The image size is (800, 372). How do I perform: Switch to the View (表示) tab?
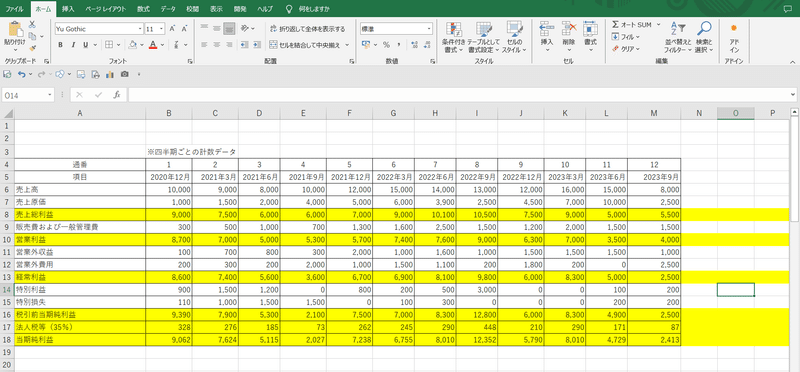pos(216,9)
